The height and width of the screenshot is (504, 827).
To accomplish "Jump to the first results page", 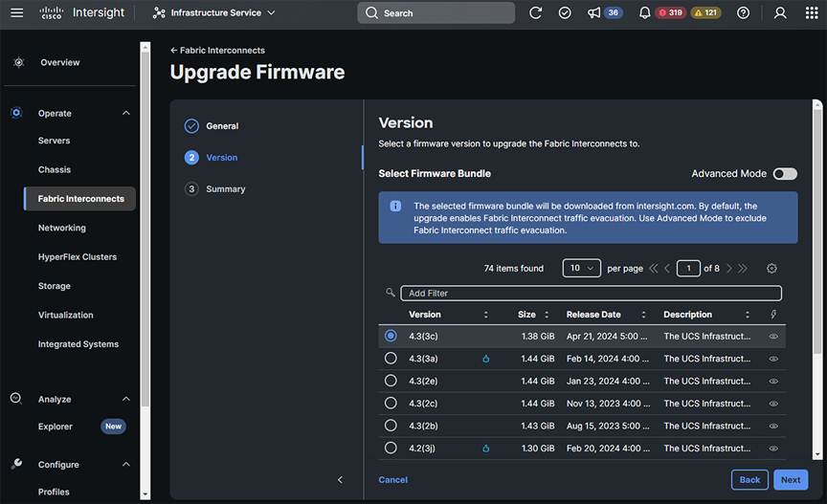I will (654, 269).
